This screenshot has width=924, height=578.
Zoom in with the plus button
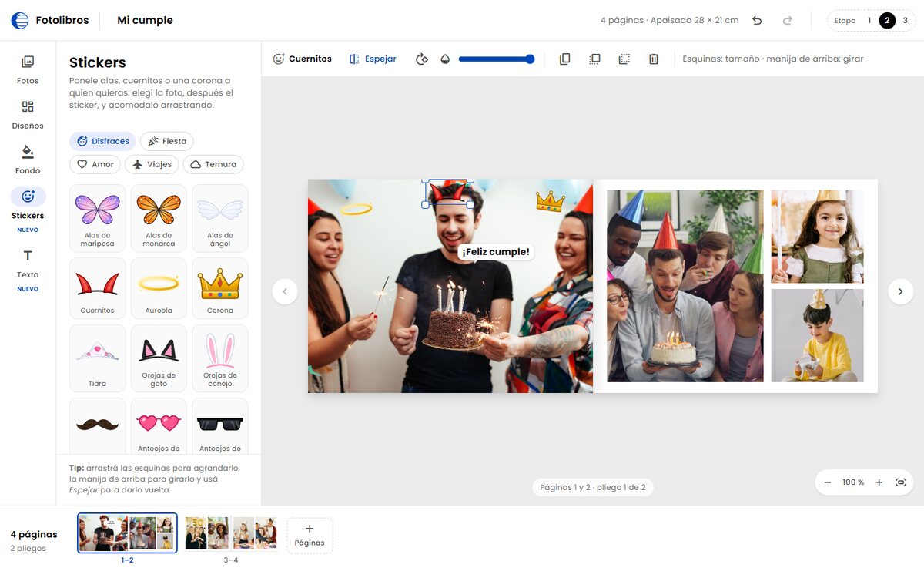pyautogui.click(x=879, y=482)
